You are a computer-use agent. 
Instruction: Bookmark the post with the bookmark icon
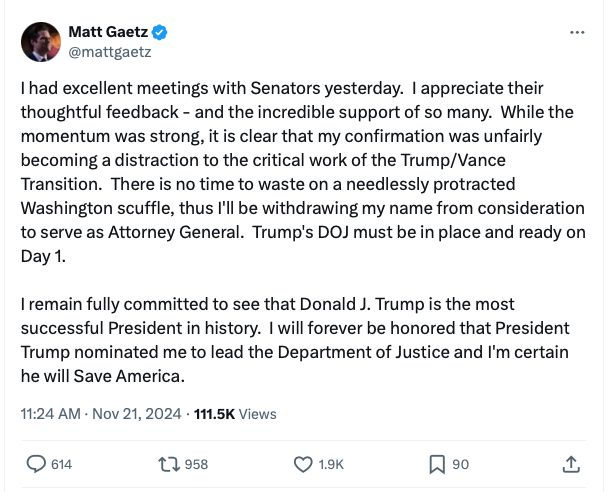point(437,464)
